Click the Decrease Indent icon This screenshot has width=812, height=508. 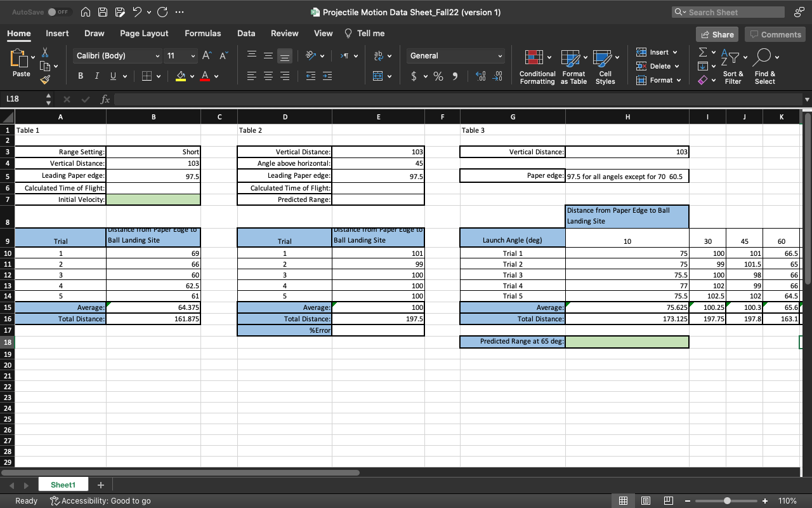(x=311, y=76)
